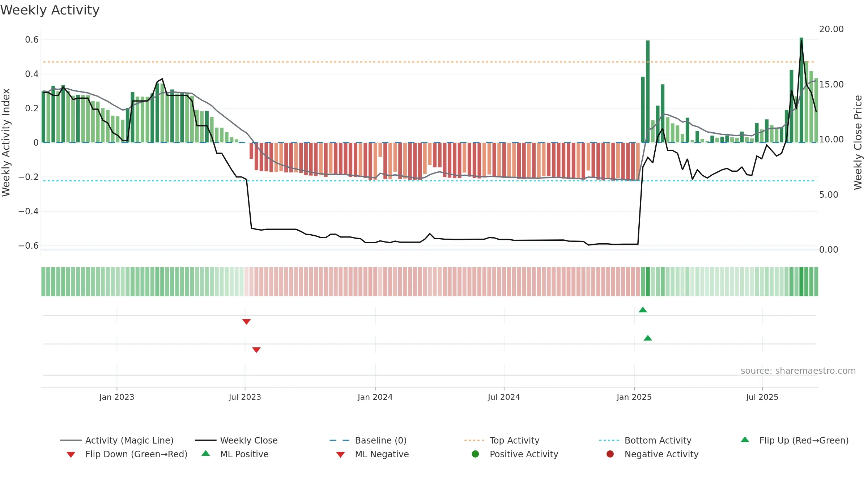Screen dimensions: 868x488
Task: Click the red ML Negative triangle legend icon
Action: pyautogui.click(x=340, y=455)
